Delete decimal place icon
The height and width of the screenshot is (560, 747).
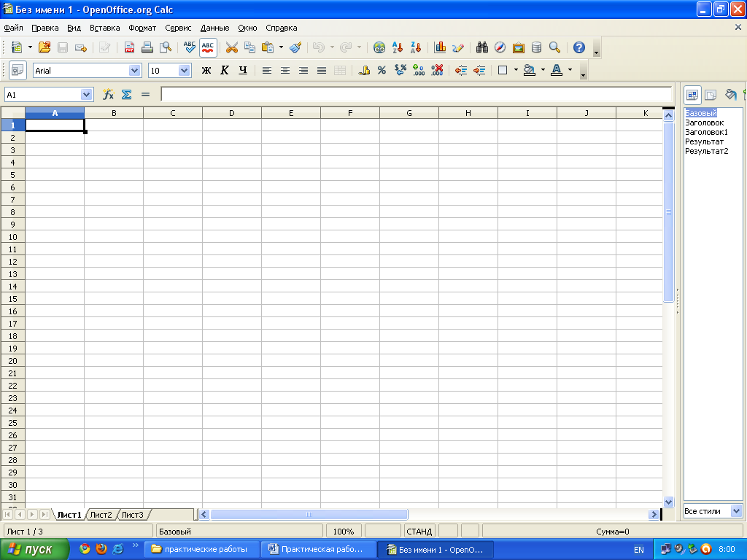tap(437, 71)
